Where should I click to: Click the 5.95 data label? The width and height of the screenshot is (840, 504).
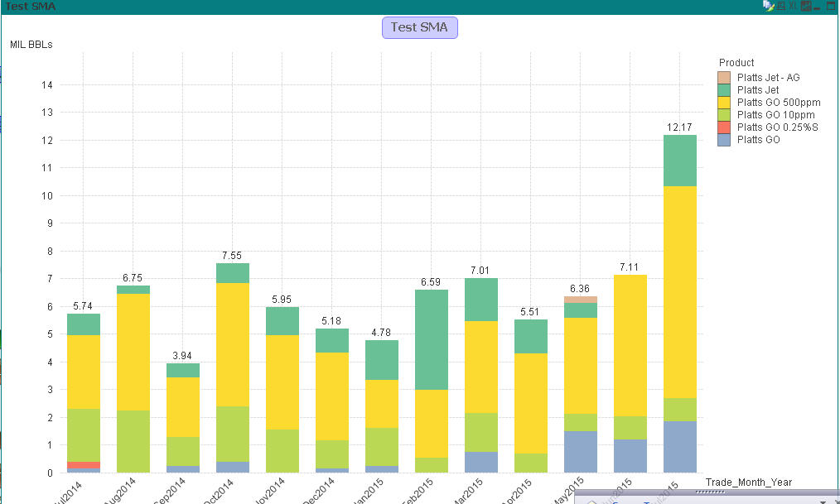(x=282, y=300)
